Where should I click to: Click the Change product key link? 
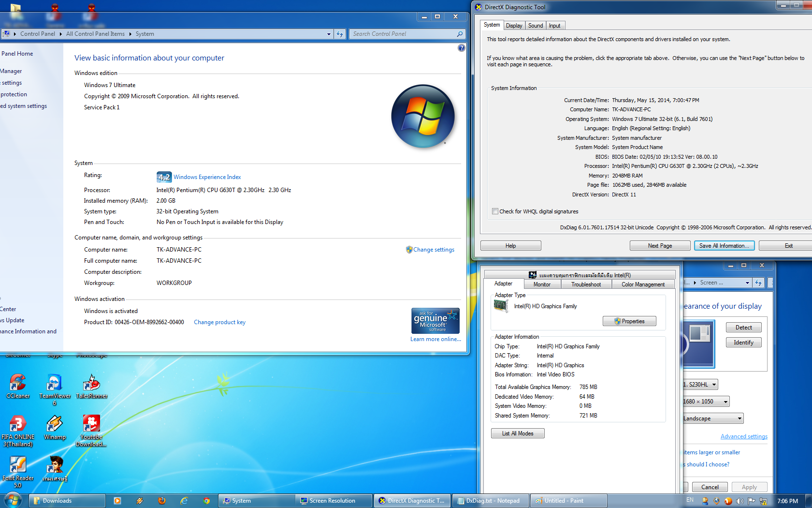219,322
